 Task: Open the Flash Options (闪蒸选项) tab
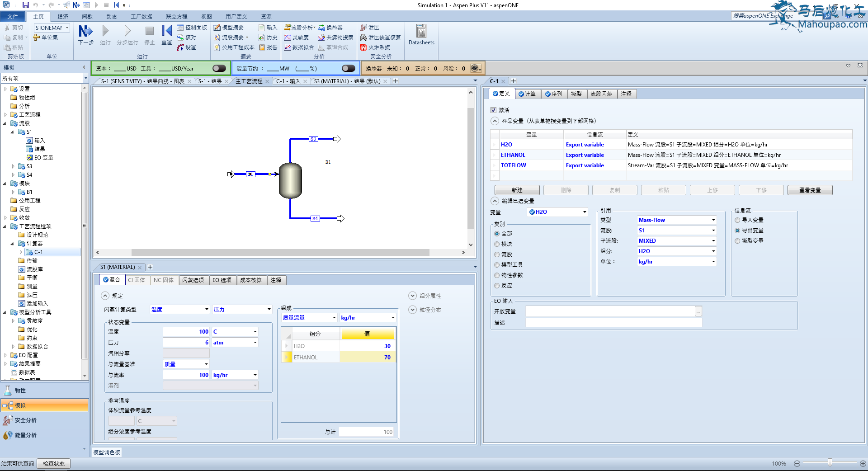pyautogui.click(x=193, y=280)
